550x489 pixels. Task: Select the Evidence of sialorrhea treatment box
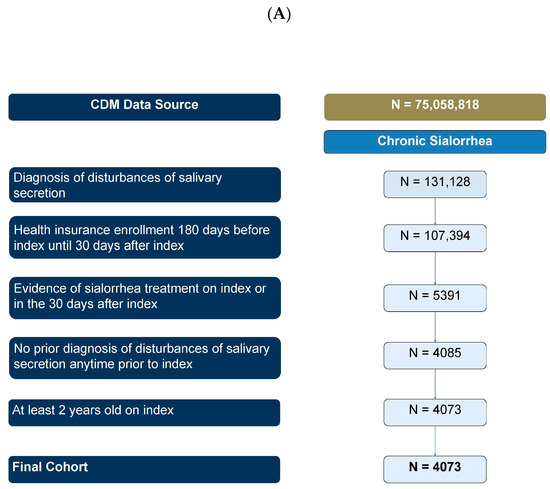click(145, 298)
